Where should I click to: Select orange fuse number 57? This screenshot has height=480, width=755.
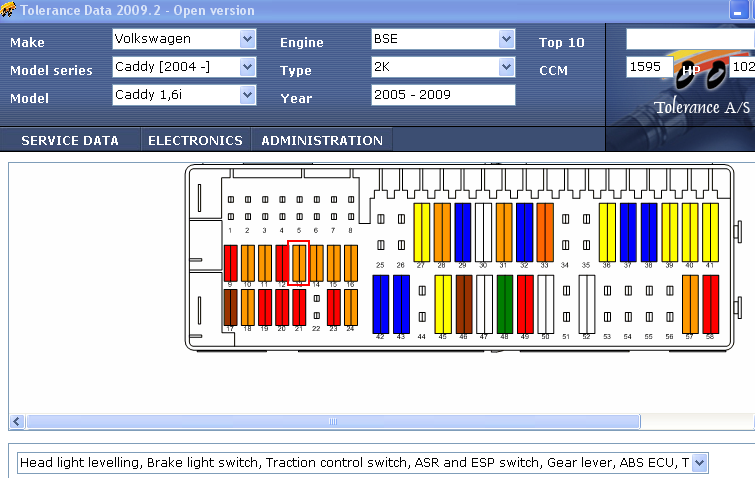coord(690,304)
